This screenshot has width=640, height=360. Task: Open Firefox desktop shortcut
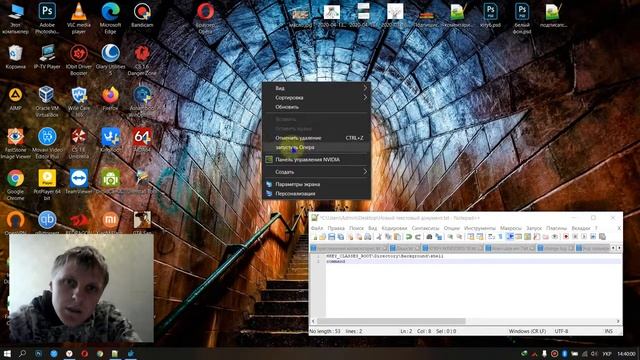[110, 99]
